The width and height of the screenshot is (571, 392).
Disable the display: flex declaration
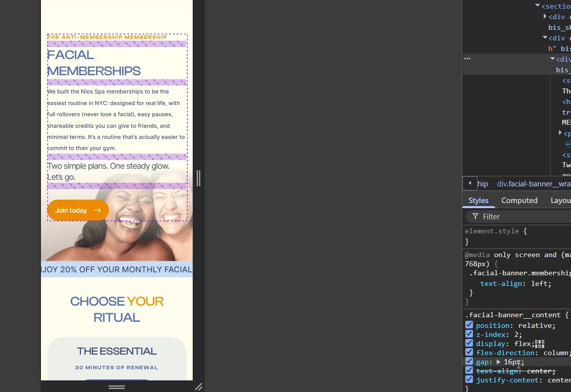point(469,343)
